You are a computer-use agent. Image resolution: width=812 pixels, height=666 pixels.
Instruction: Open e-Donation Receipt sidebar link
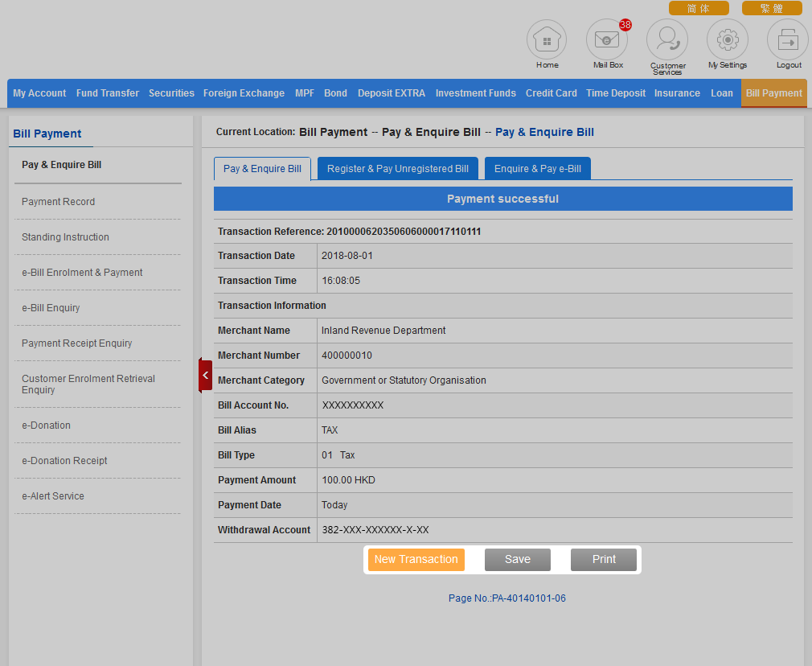[x=64, y=461]
